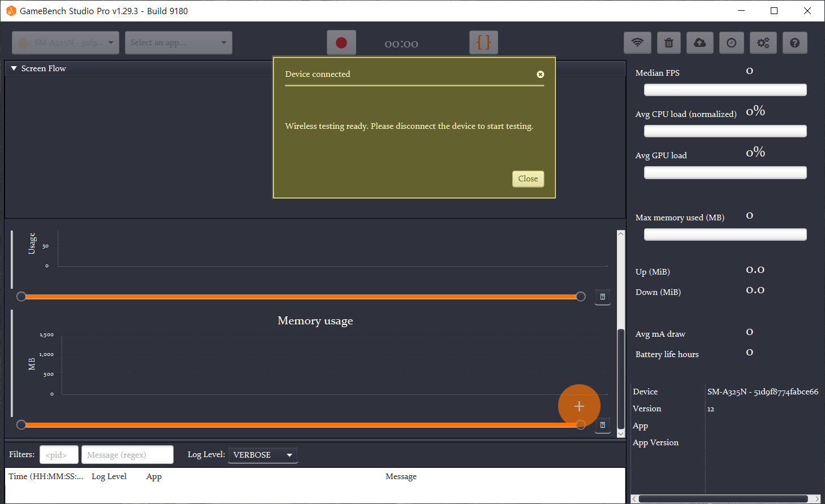Close the Device connected dialog via X icon
The height and width of the screenshot is (504, 825).
click(541, 74)
